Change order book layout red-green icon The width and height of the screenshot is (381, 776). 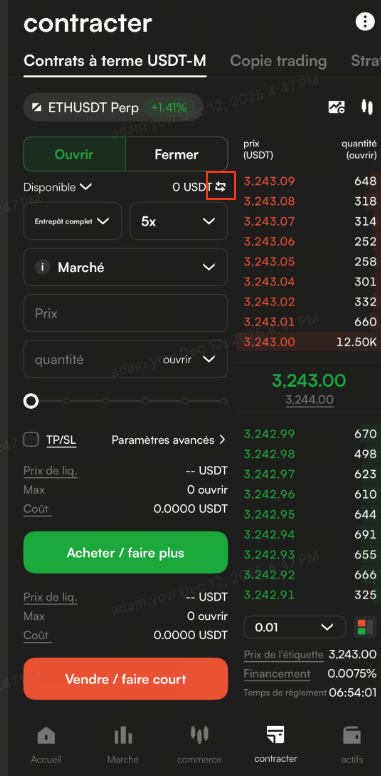pos(365,628)
